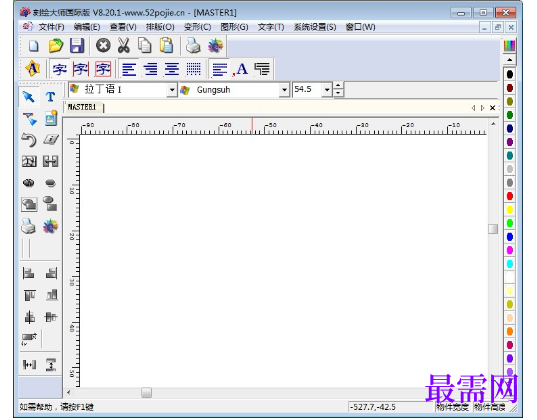The height and width of the screenshot is (420, 537).
Task: Pick the bright yellow color swatch
Action: [x=510, y=210]
